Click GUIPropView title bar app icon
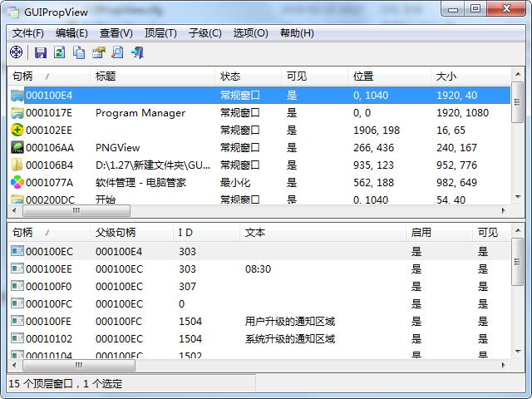The width and height of the screenshot is (532, 399). coord(14,12)
